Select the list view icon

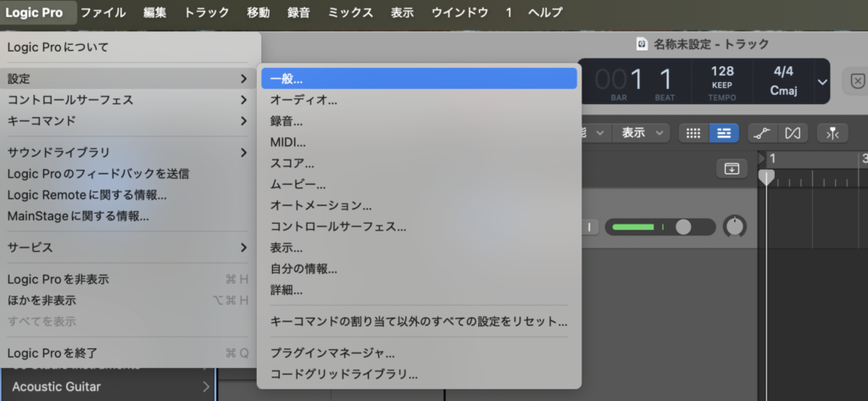click(x=724, y=133)
